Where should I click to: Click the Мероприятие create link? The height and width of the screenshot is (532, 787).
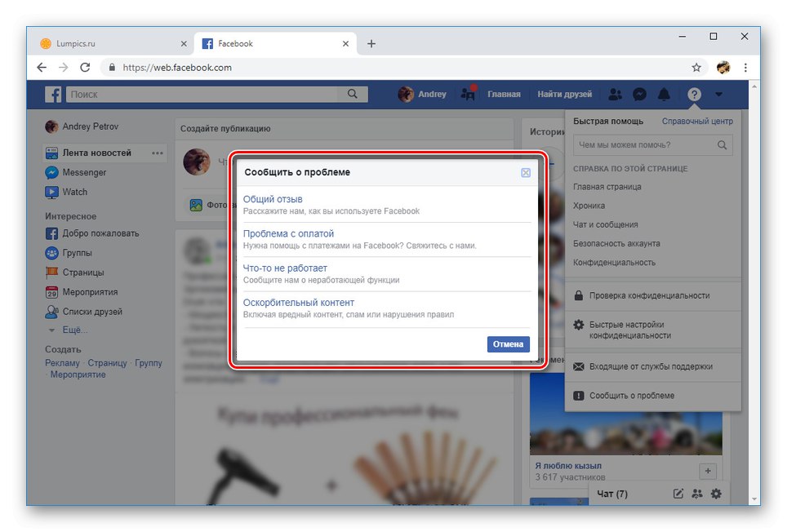click(x=78, y=375)
